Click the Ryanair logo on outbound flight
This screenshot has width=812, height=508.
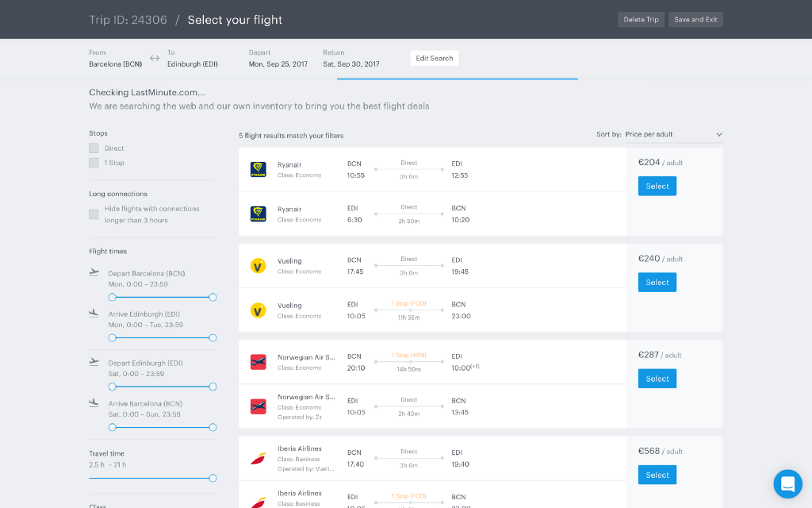[258, 170]
